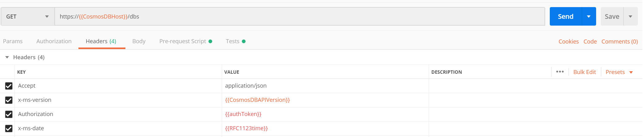The width and height of the screenshot is (644, 137).
Task: Uncheck the x-ms-version header checkbox
Action: [x=9, y=100]
